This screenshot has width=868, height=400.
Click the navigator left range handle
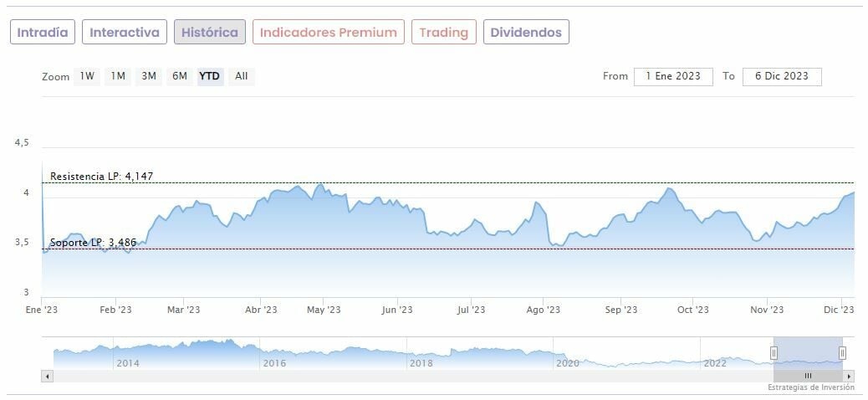click(x=774, y=353)
